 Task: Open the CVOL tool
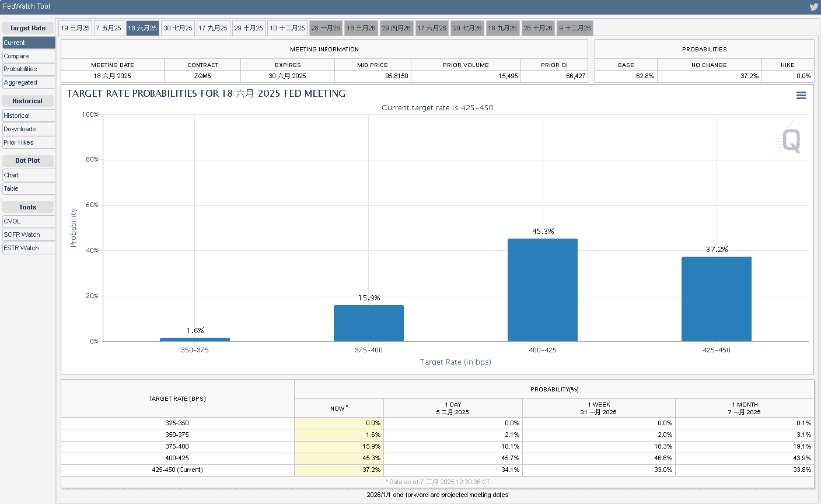point(29,221)
